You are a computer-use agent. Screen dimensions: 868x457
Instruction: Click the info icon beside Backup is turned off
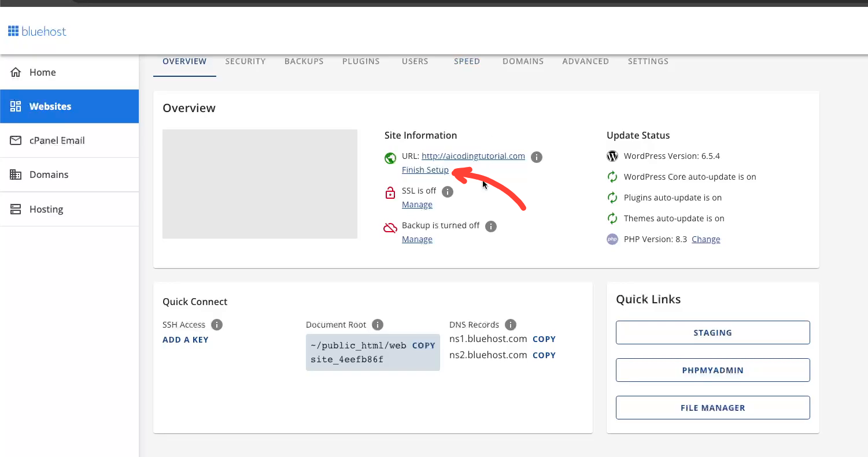[x=491, y=226]
